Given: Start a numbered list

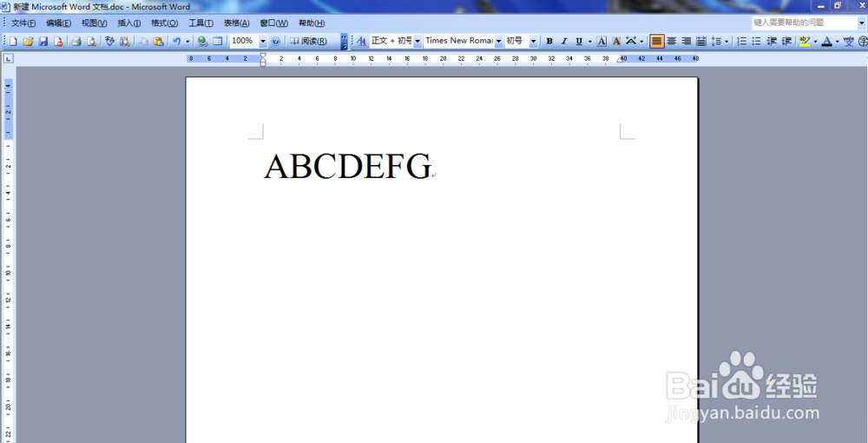Looking at the screenshot, I should [x=742, y=41].
